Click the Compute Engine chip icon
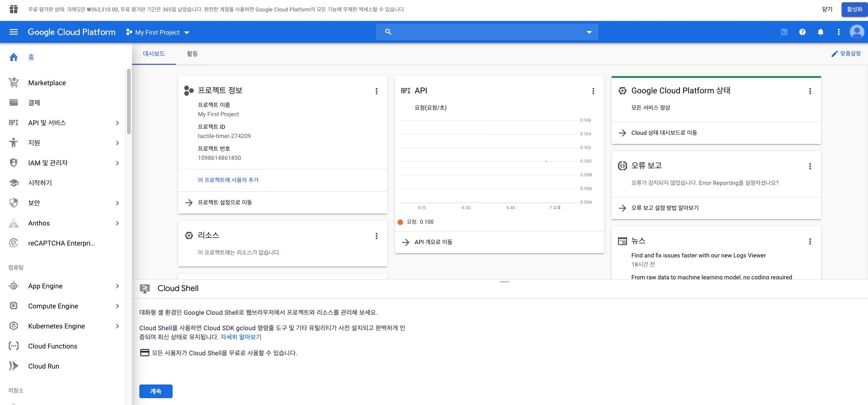This screenshot has height=405, width=868. coord(14,306)
